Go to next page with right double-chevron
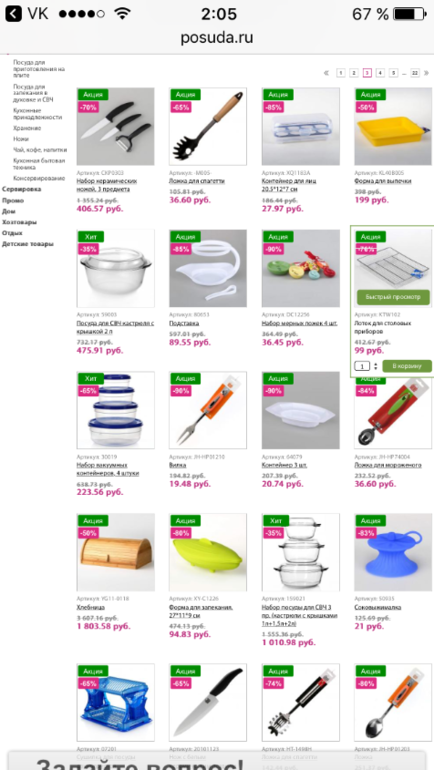The width and height of the screenshot is (434, 770). [426, 73]
